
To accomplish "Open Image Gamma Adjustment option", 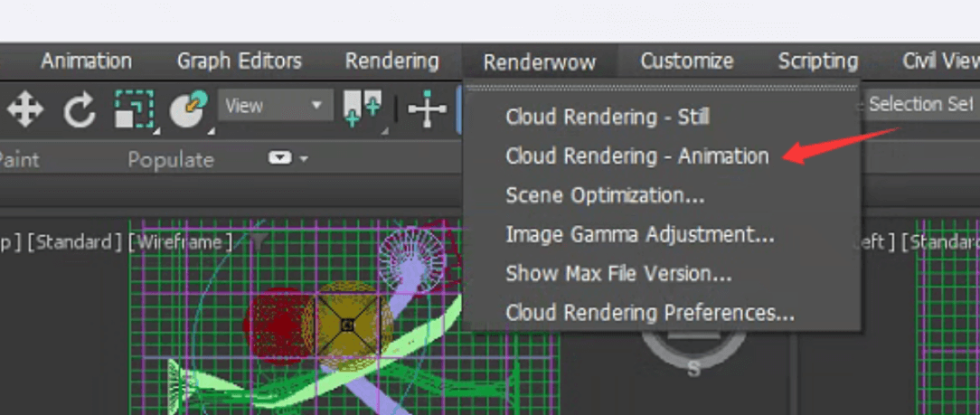I will pyautogui.click(x=640, y=234).
